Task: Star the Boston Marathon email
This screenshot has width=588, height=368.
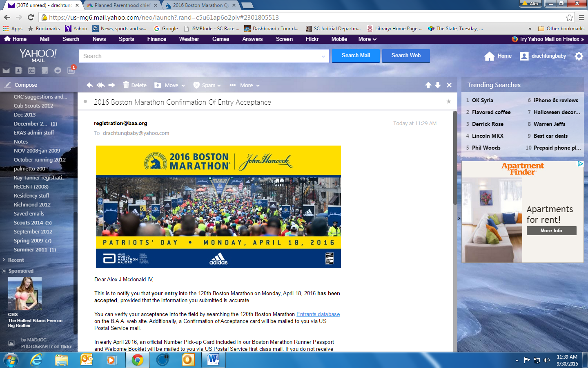Action: point(448,101)
